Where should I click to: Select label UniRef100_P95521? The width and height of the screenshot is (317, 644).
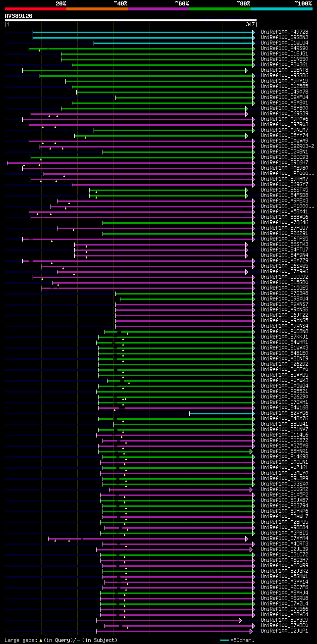tap(284, 392)
